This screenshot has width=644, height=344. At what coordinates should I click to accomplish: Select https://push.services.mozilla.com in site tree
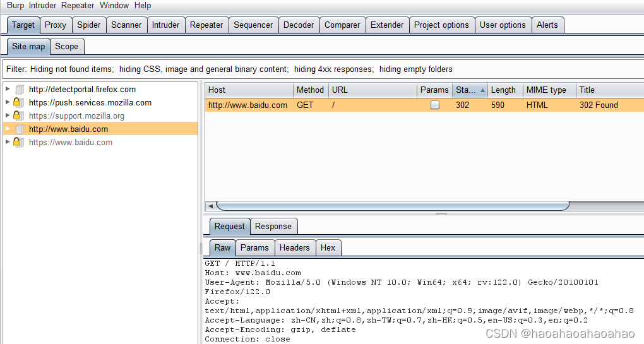90,103
